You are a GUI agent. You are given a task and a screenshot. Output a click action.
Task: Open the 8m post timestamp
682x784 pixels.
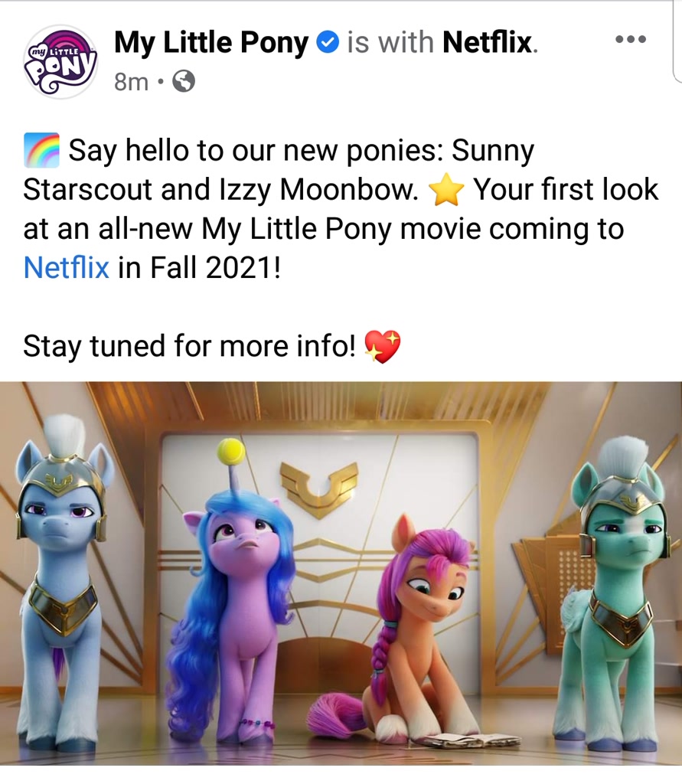tap(131, 81)
